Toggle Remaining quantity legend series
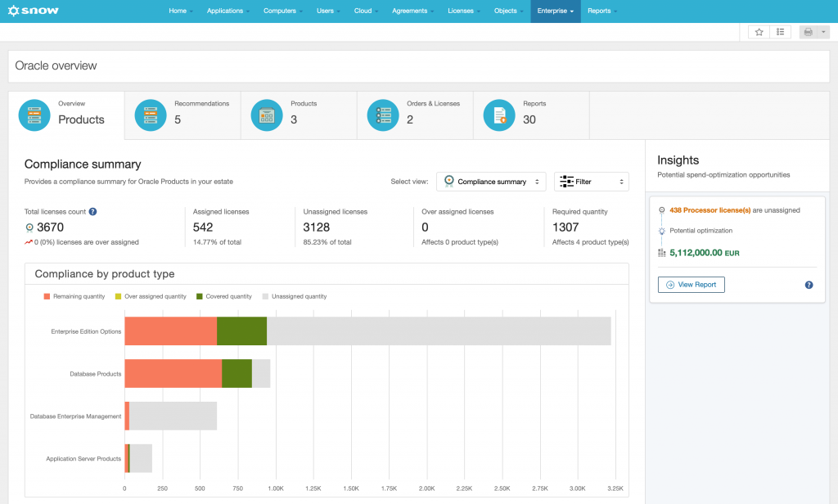Image resolution: width=838 pixels, height=504 pixels. coord(74,296)
